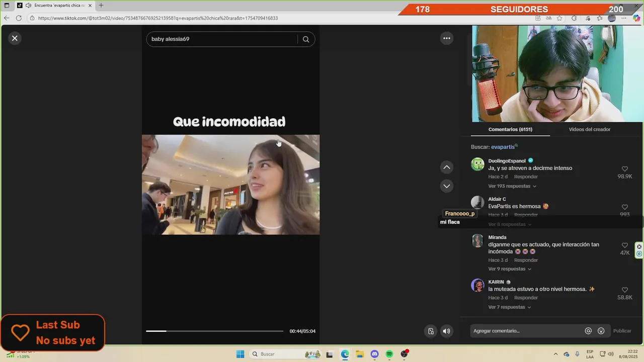This screenshot has width=644, height=362.
Task: Mute the tab via speaker icon
Action: coord(28,6)
